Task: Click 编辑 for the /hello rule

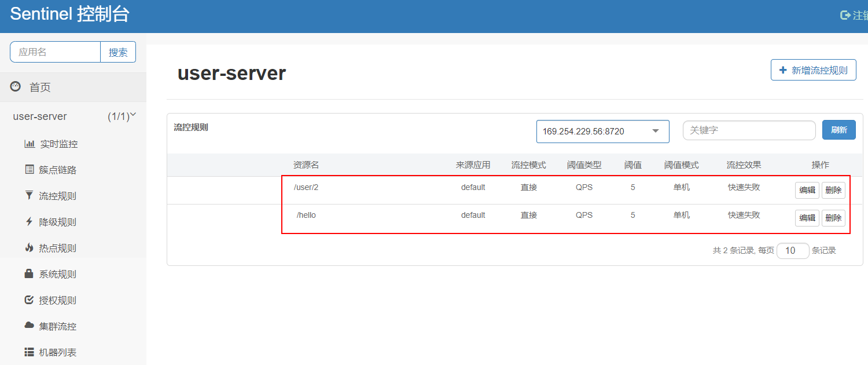Action: (807, 218)
